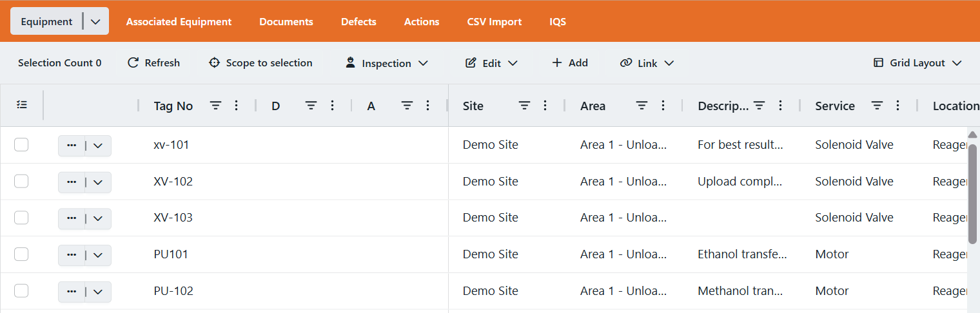Click the ellipsis button on XV-102 row
980x313 pixels.
tap(72, 182)
